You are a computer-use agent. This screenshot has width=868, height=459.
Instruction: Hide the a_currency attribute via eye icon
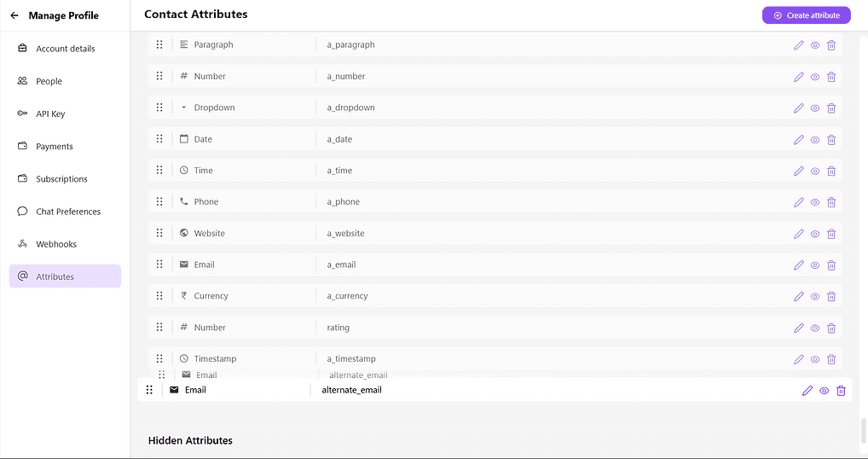click(x=815, y=297)
